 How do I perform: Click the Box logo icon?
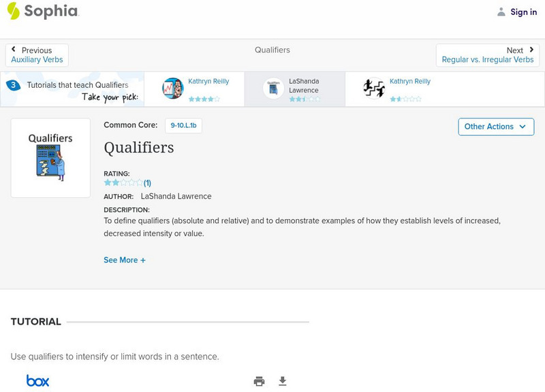coord(37,381)
